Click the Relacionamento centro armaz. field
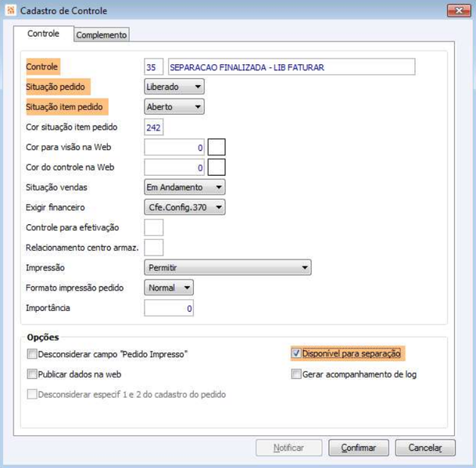 (154, 248)
